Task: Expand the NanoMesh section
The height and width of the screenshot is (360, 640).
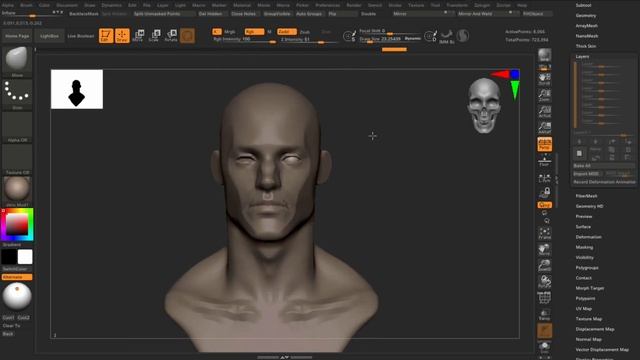Action: 587,36
